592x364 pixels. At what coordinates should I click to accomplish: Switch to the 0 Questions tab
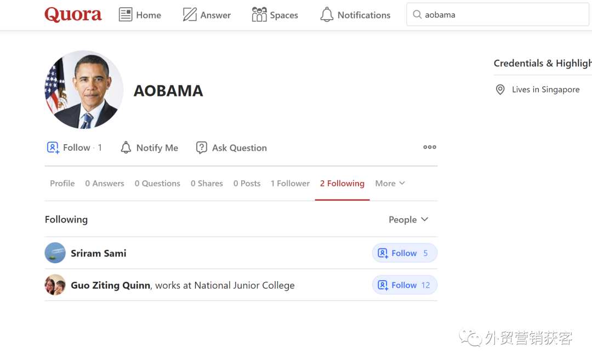click(x=157, y=184)
